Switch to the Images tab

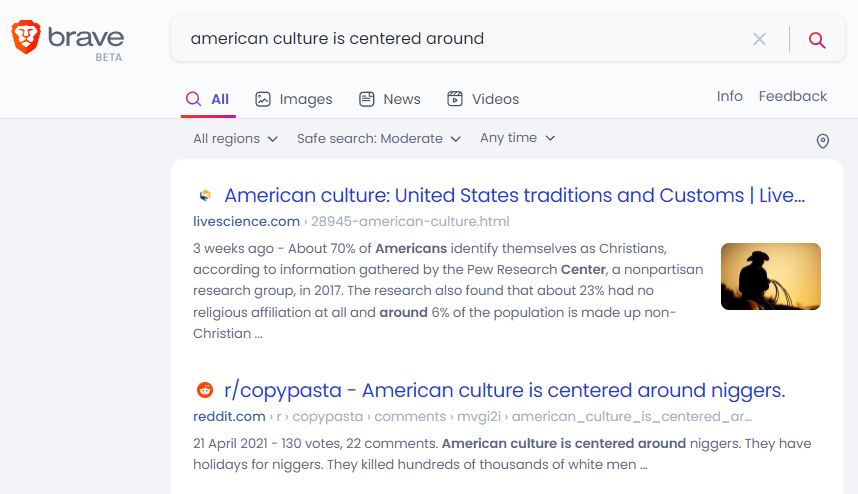(293, 99)
